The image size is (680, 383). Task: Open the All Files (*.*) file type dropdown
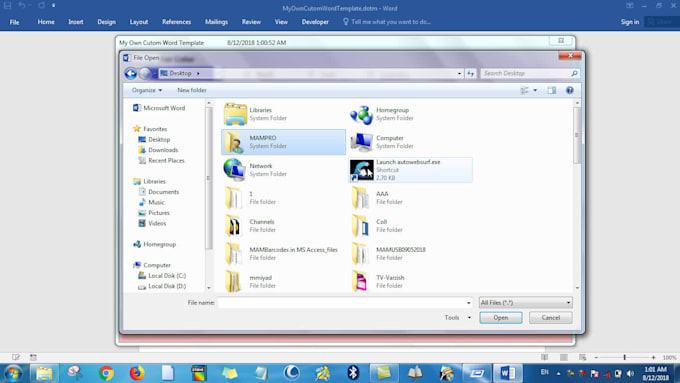525,303
